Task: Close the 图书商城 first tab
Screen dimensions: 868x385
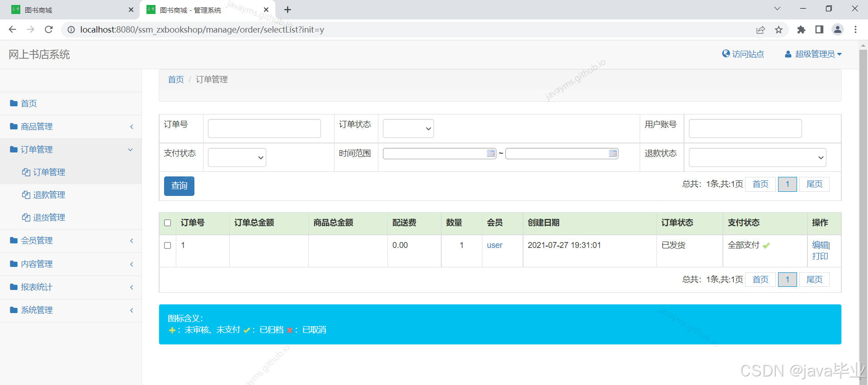Action: (131, 10)
